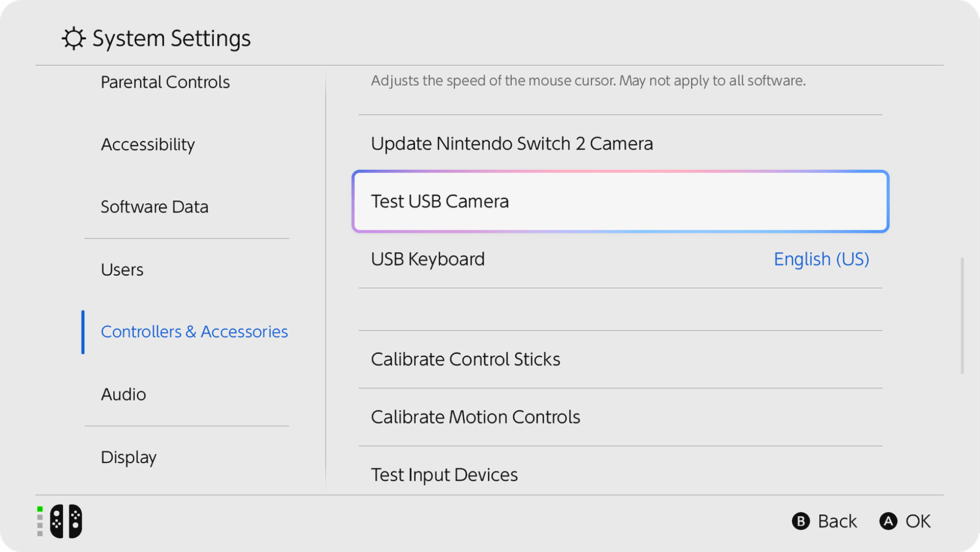Open Parental Controls settings category
The height and width of the screenshot is (552, 980).
pos(165,82)
